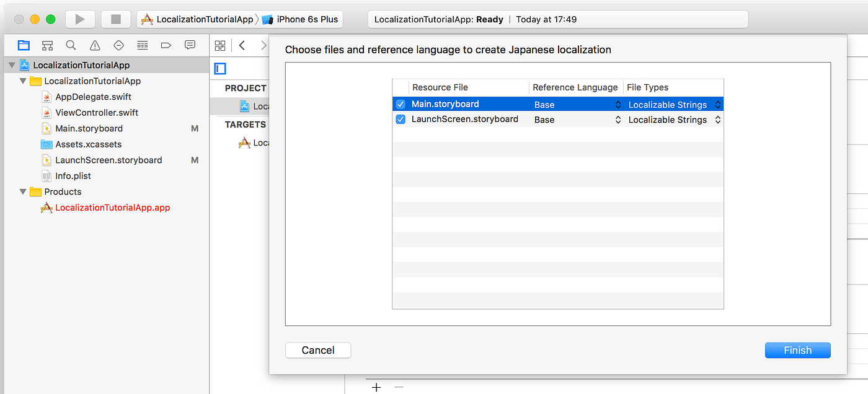Select the project entry under PROJECT
This screenshot has height=394, width=868.
pyautogui.click(x=253, y=106)
